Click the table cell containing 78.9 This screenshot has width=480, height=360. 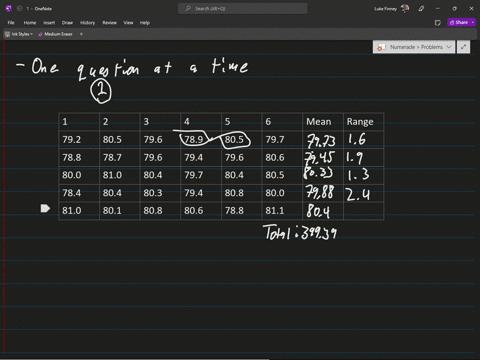tap(201, 140)
